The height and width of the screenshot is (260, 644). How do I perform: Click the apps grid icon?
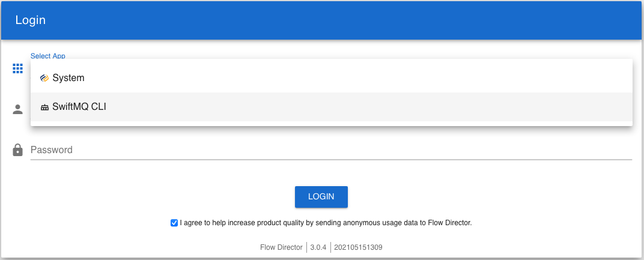pyautogui.click(x=17, y=68)
